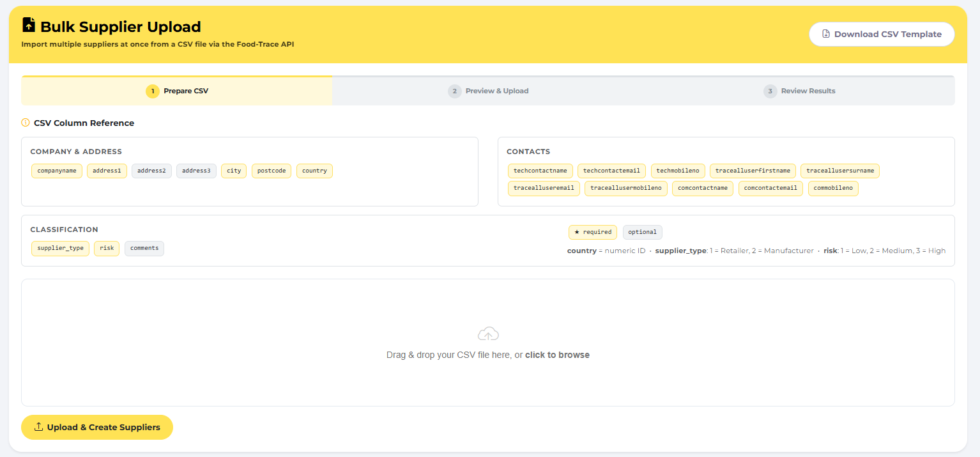Click the info icon next to CSV Column Reference
This screenshot has height=457, width=980.
click(26, 123)
